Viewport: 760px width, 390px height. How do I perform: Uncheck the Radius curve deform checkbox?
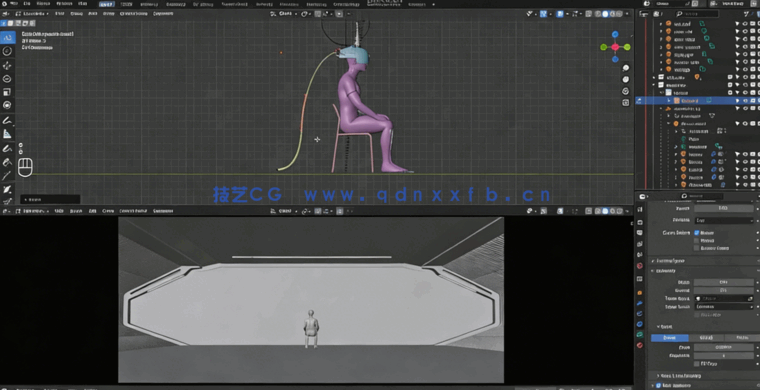click(x=697, y=233)
